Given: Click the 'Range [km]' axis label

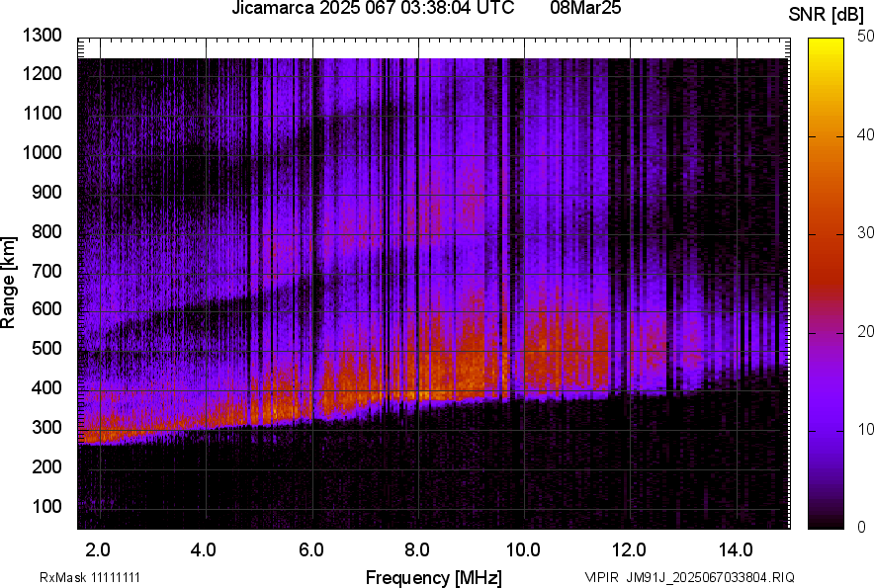Looking at the screenshot, I should coord(9,283).
